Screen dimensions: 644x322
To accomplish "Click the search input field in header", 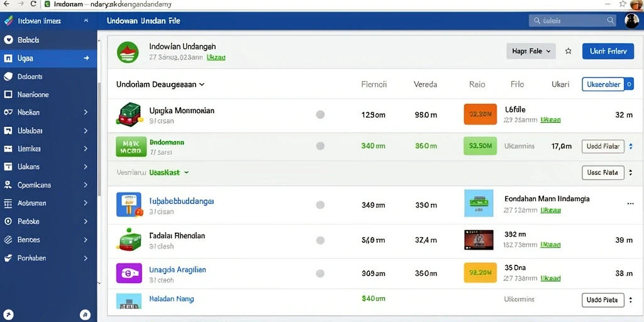I will point(572,21).
